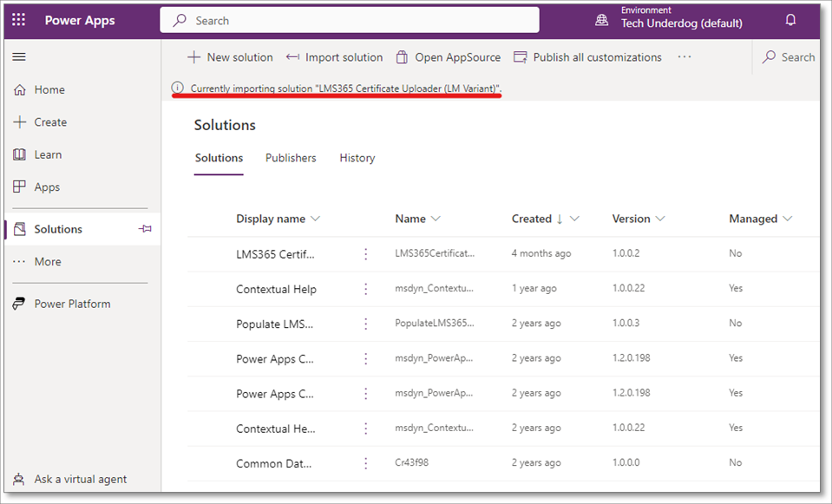Click the Ask a virtual agent icon
The width and height of the screenshot is (832, 504).
(x=19, y=479)
